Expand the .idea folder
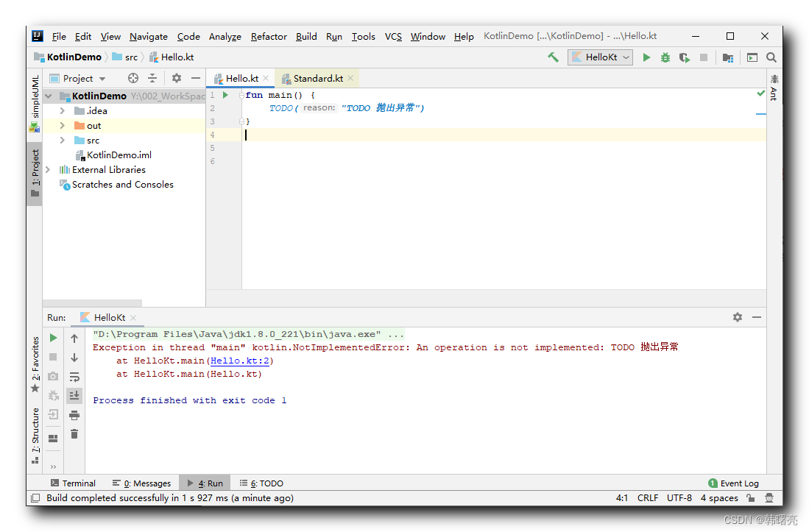Viewport: 809px width, 532px height. pos(63,111)
